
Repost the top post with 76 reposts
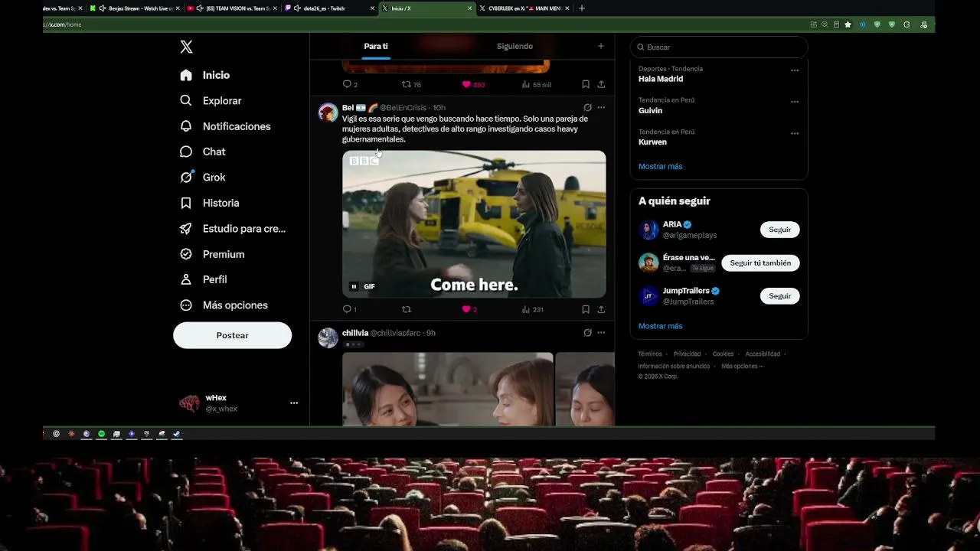(411, 84)
